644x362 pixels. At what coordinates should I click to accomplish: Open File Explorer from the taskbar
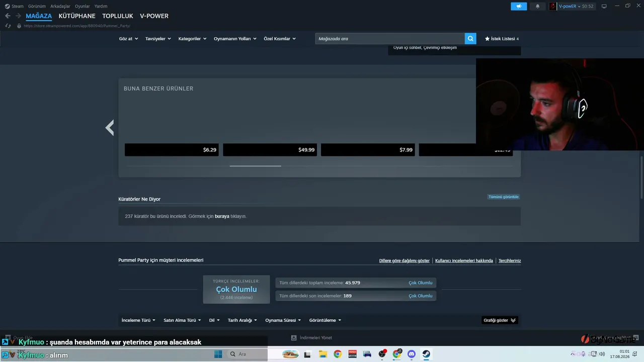(x=323, y=354)
